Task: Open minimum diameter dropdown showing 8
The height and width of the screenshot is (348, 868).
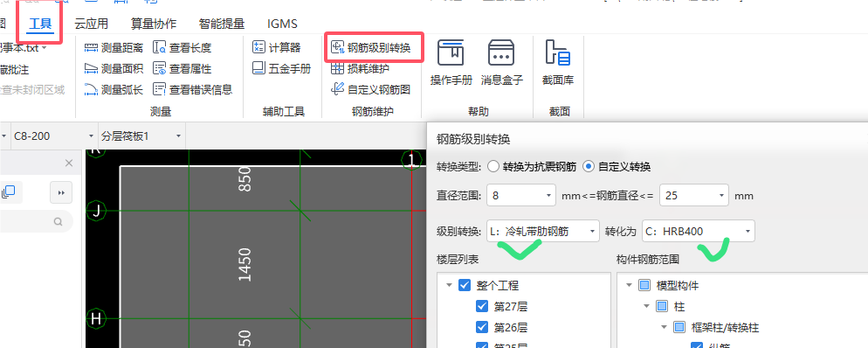Action: [521, 196]
